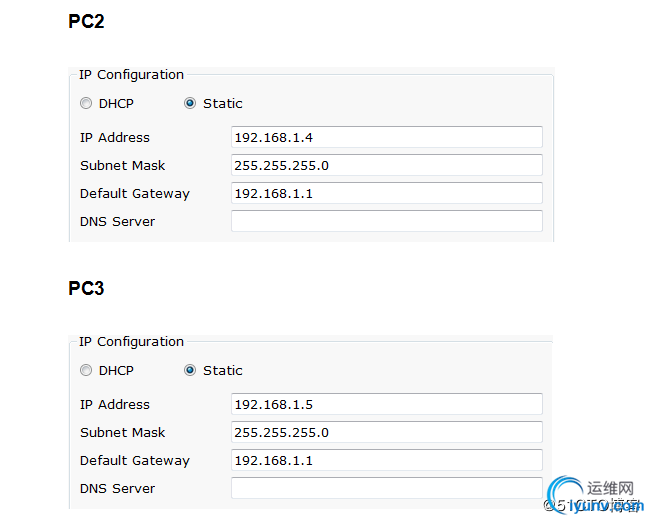
Task: Click the PC3 heading
Action: (86, 289)
